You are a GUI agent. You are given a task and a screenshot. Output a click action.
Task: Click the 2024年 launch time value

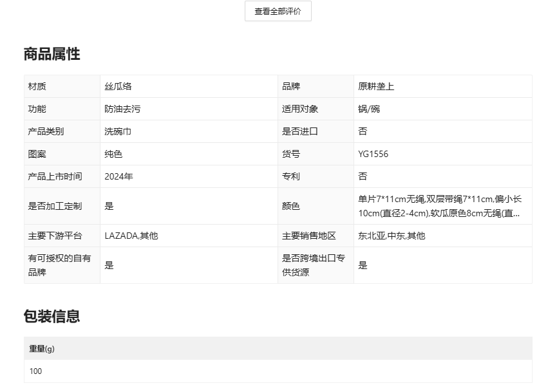119,176
